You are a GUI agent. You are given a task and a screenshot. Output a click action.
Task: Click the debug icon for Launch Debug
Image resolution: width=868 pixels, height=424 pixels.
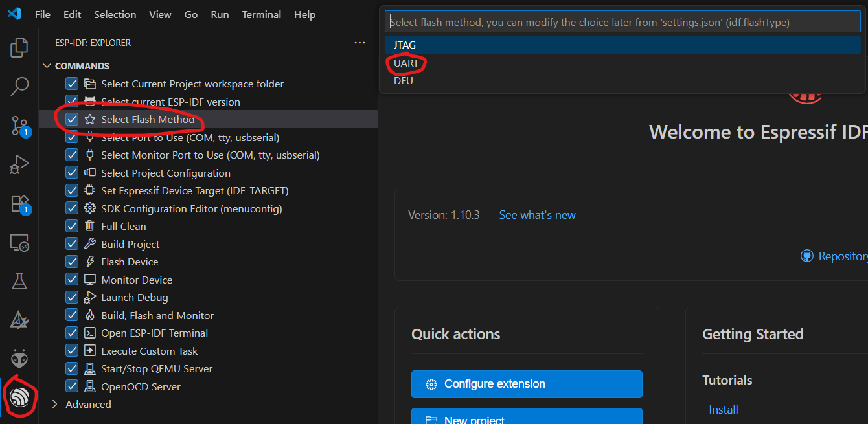coord(90,298)
